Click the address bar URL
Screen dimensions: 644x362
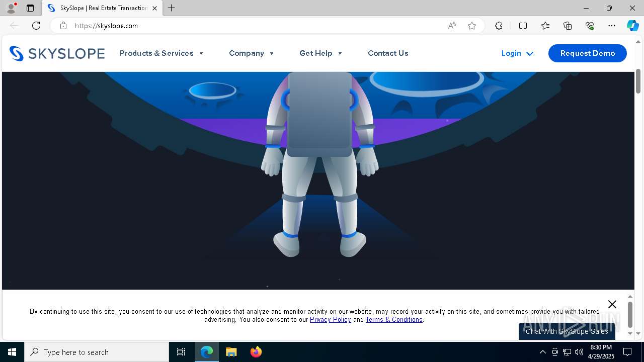(106, 26)
